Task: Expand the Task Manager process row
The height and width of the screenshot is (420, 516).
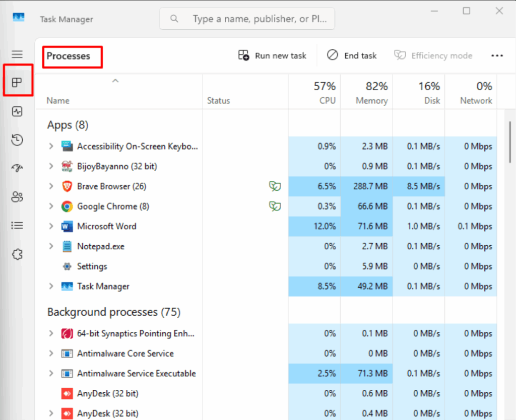Action: click(x=51, y=287)
